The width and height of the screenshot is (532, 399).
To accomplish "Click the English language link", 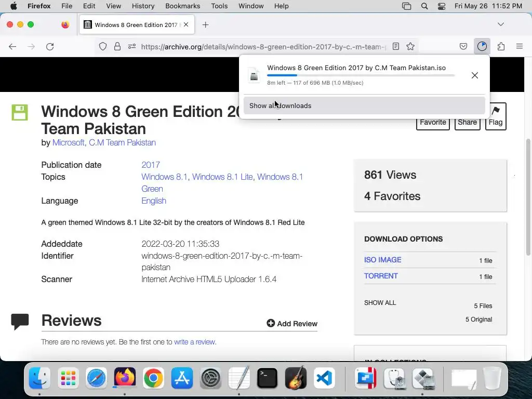I will pos(154,201).
